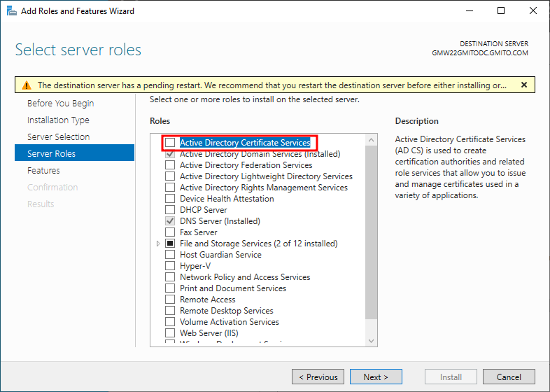
Task: Click roles list scroll up arrow
Action: 372,140
